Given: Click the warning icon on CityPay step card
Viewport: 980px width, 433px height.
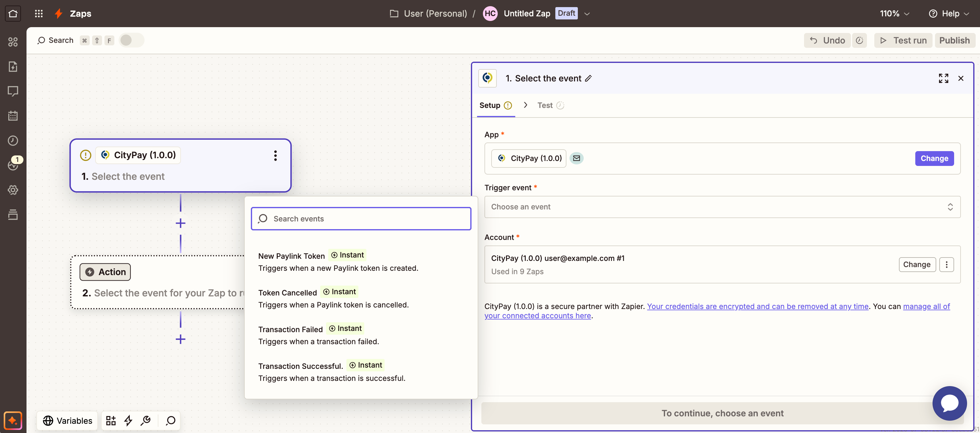Looking at the screenshot, I should [86, 155].
